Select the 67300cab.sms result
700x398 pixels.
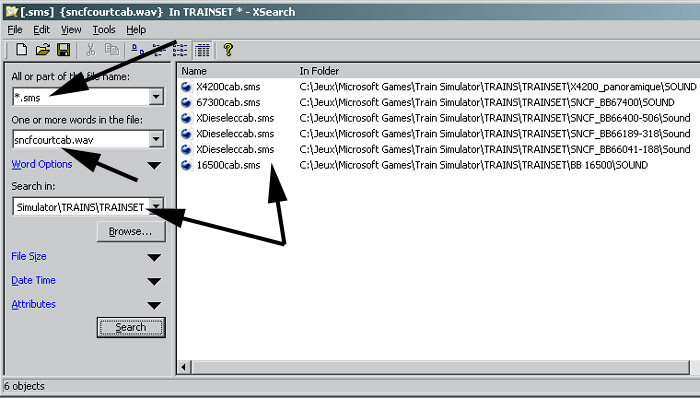tap(228, 103)
